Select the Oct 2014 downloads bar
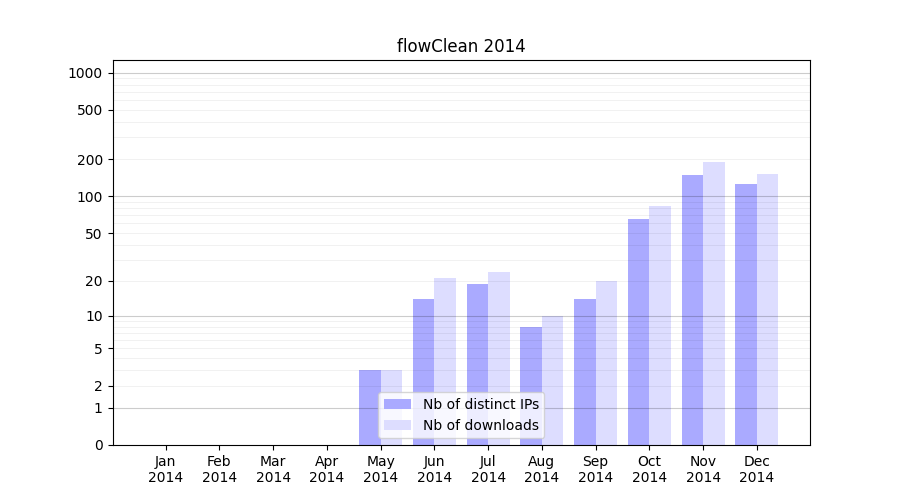This screenshot has height=500, width=900. tap(660, 325)
